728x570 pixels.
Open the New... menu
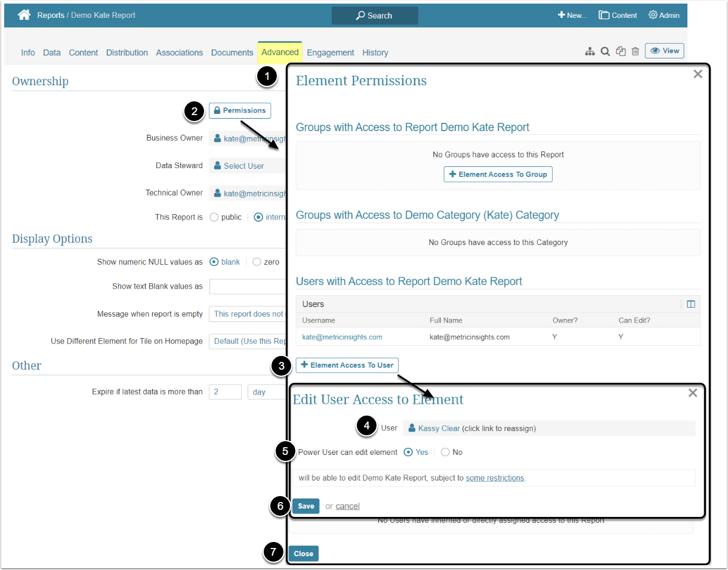coord(572,15)
